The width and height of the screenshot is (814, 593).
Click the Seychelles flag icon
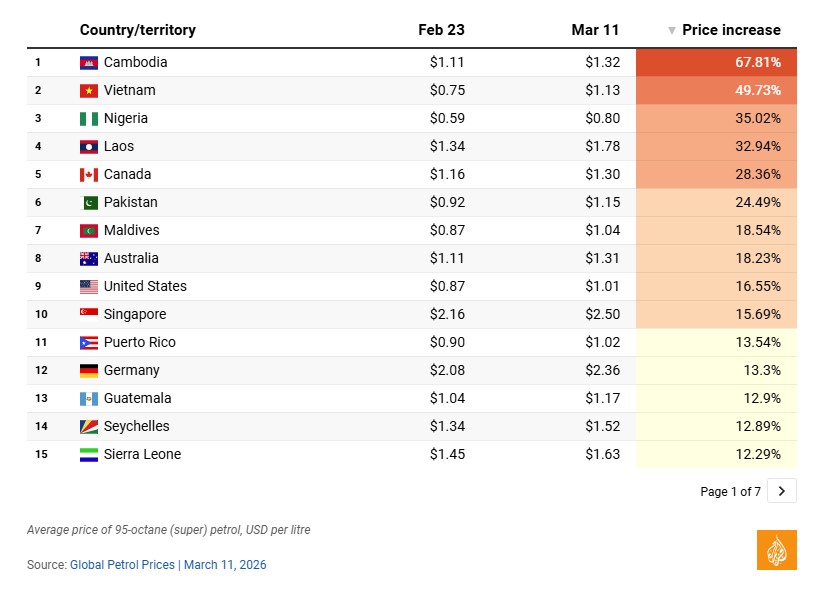[x=89, y=426]
